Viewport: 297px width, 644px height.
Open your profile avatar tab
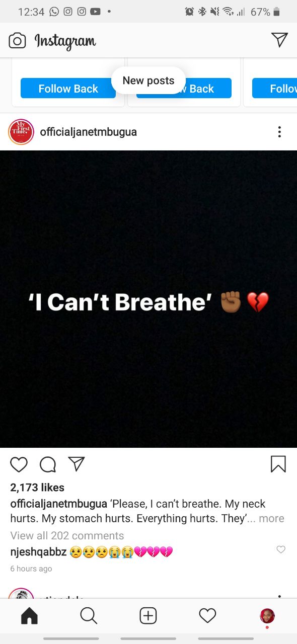point(267,616)
